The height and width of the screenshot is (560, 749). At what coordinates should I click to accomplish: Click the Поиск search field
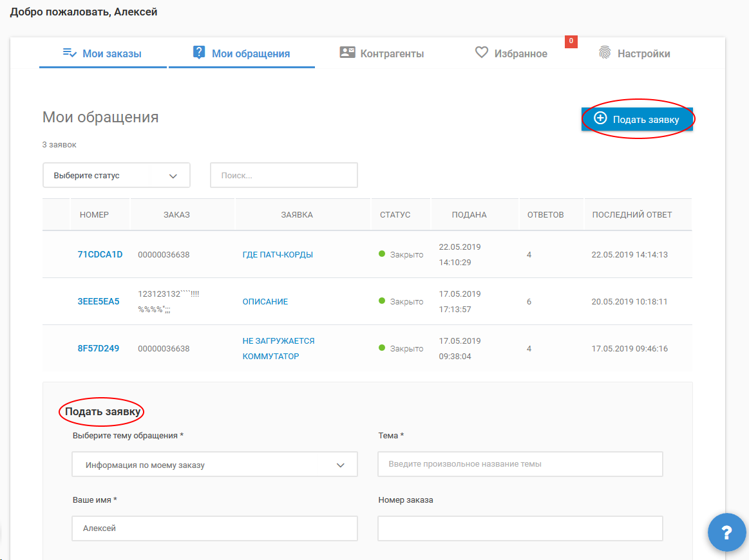[283, 175]
